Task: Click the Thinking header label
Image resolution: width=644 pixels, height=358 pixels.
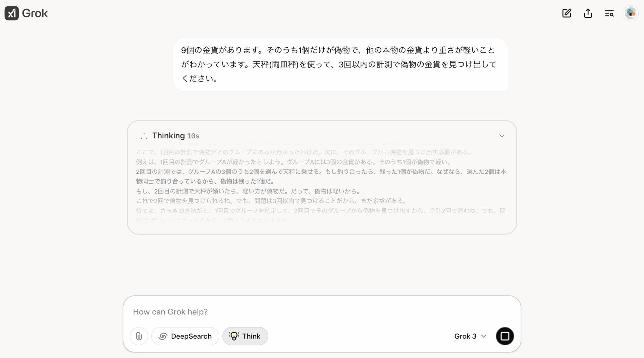Action: tap(168, 136)
